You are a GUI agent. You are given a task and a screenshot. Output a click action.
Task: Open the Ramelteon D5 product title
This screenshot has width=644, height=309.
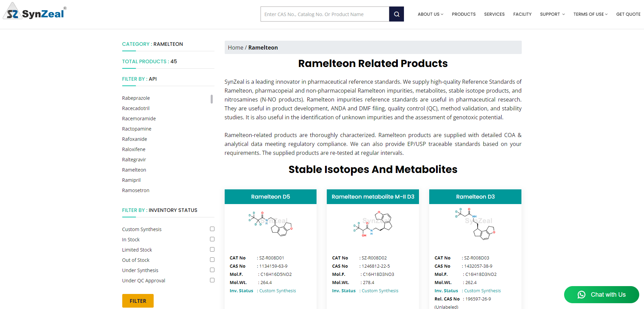(270, 197)
